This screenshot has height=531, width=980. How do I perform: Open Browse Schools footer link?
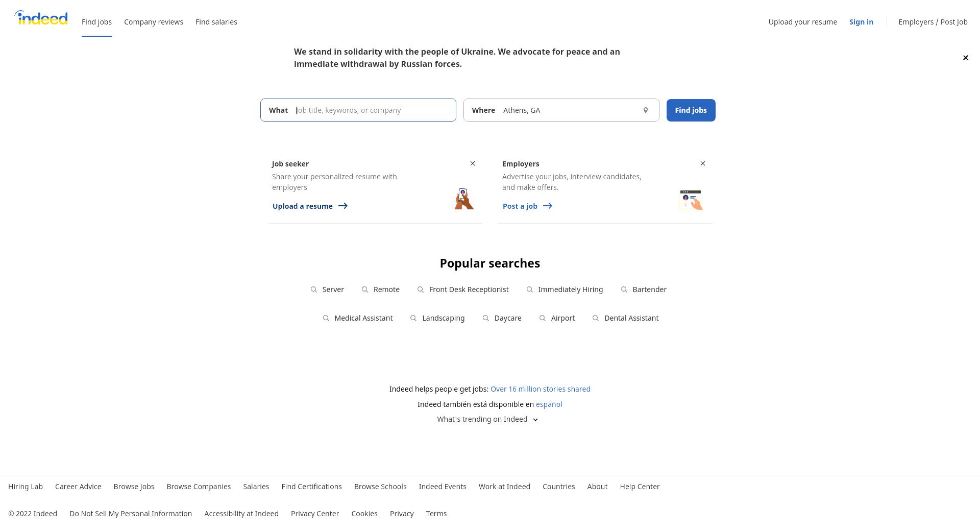pos(380,487)
